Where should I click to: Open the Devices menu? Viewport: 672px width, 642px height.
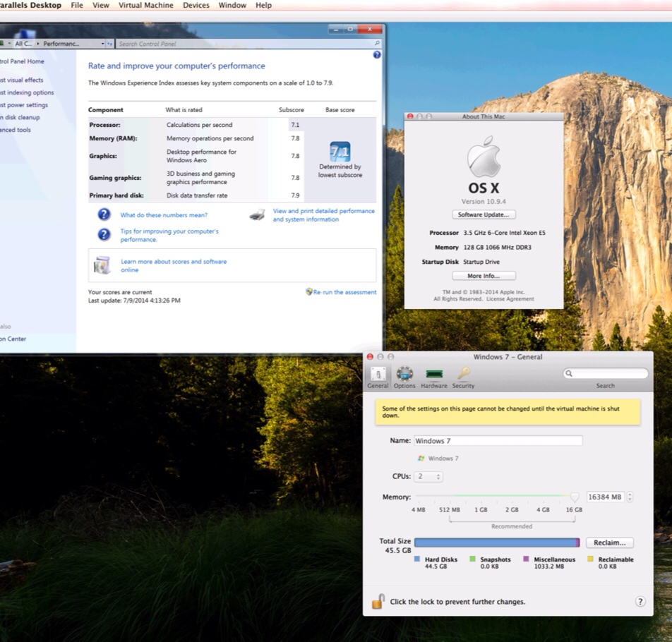tap(196, 5)
